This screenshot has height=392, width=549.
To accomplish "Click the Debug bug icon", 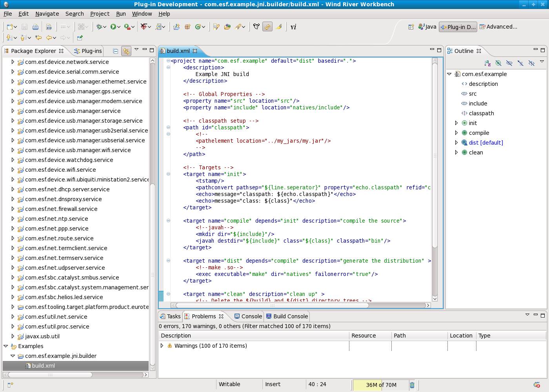I will [x=100, y=27].
